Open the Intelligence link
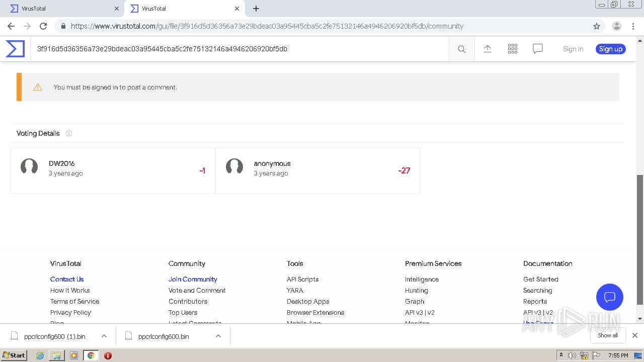Screen dimensions: 644x362 coord(422,279)
